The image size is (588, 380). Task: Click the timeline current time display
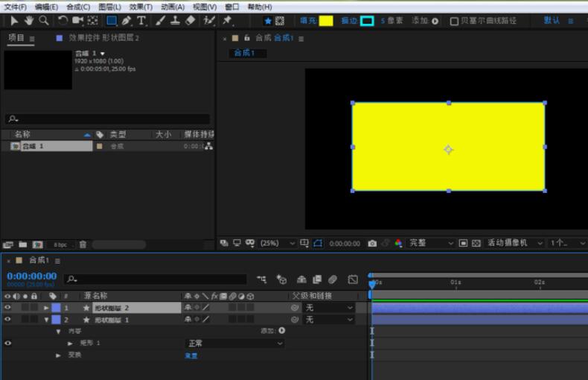(x=32, y=276)
